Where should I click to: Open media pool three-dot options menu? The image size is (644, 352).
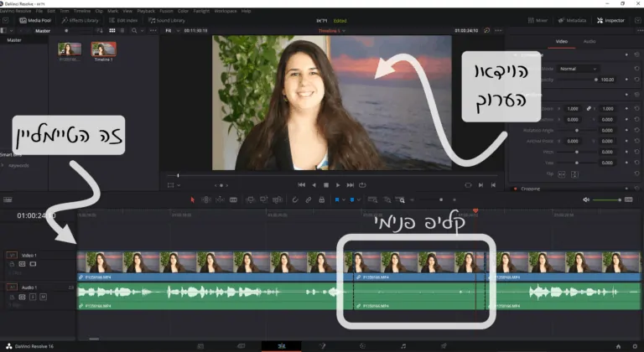(153, 30)
